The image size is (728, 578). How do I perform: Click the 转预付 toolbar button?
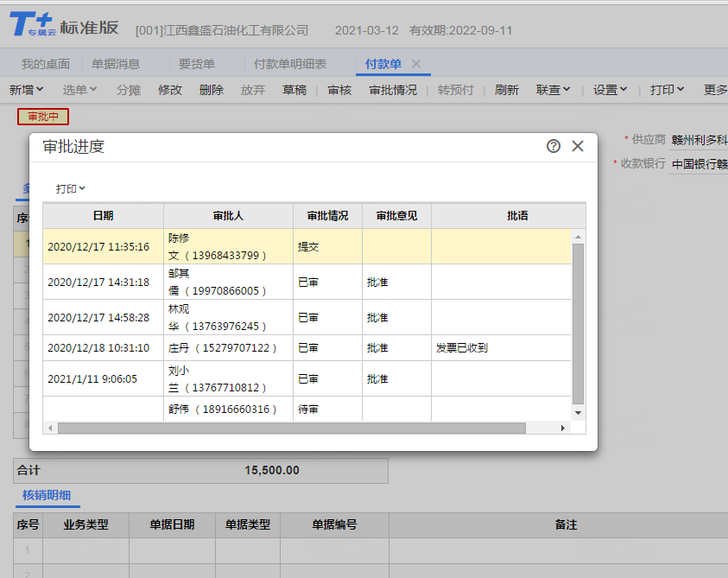[455, 90]
